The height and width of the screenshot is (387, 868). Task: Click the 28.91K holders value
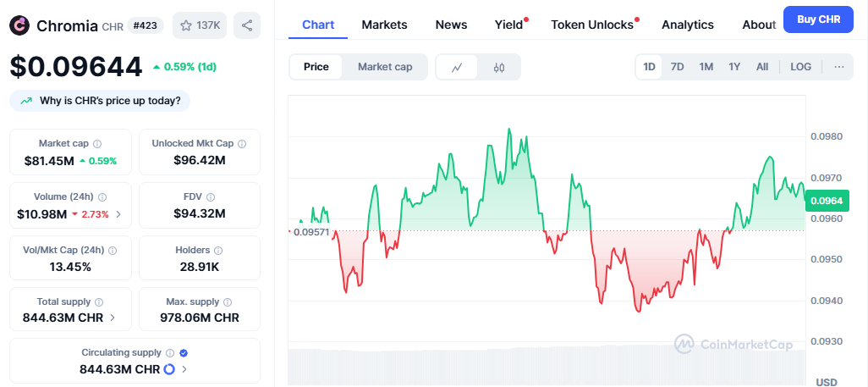[200, 268]
